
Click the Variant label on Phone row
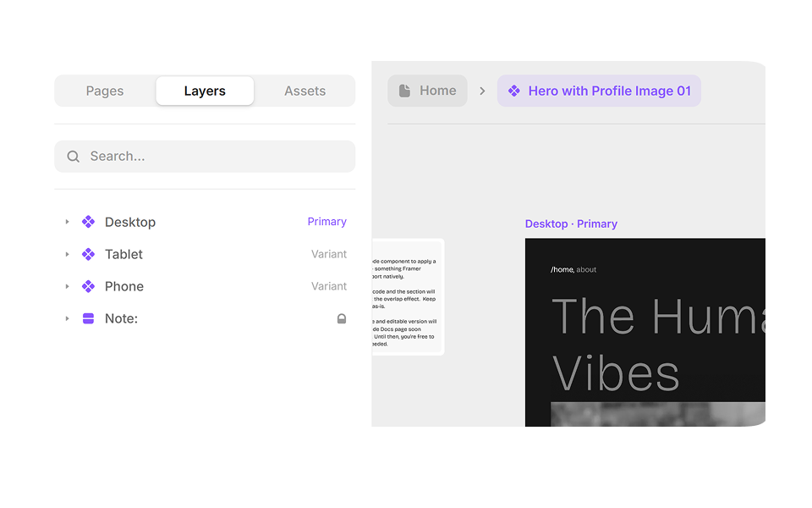pos(329,286)
